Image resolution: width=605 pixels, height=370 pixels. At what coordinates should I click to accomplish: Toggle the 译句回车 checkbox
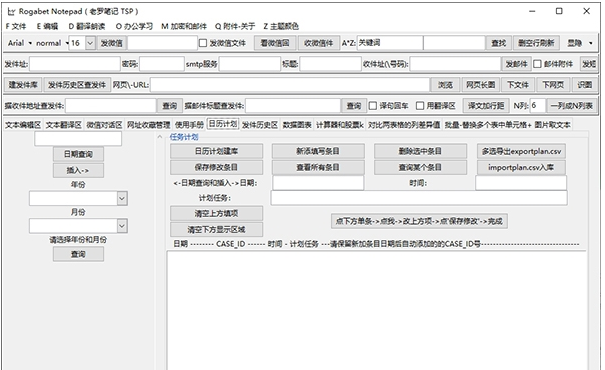click(x=373, y=105)
